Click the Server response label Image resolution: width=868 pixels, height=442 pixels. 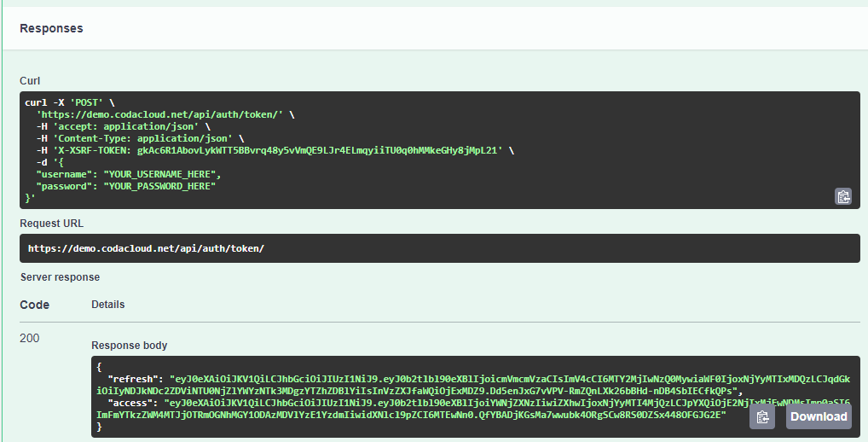(x=60, y=277)
